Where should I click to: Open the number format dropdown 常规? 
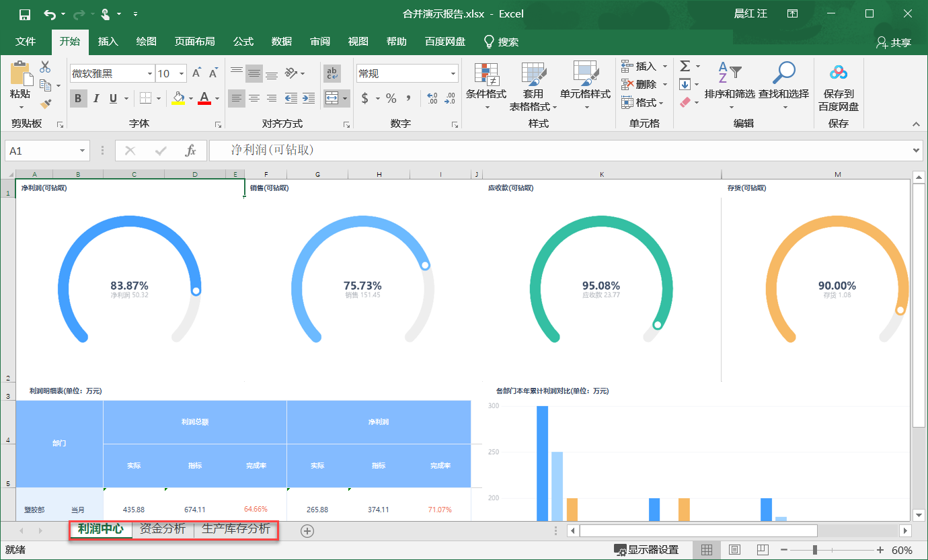pos(453,74)
